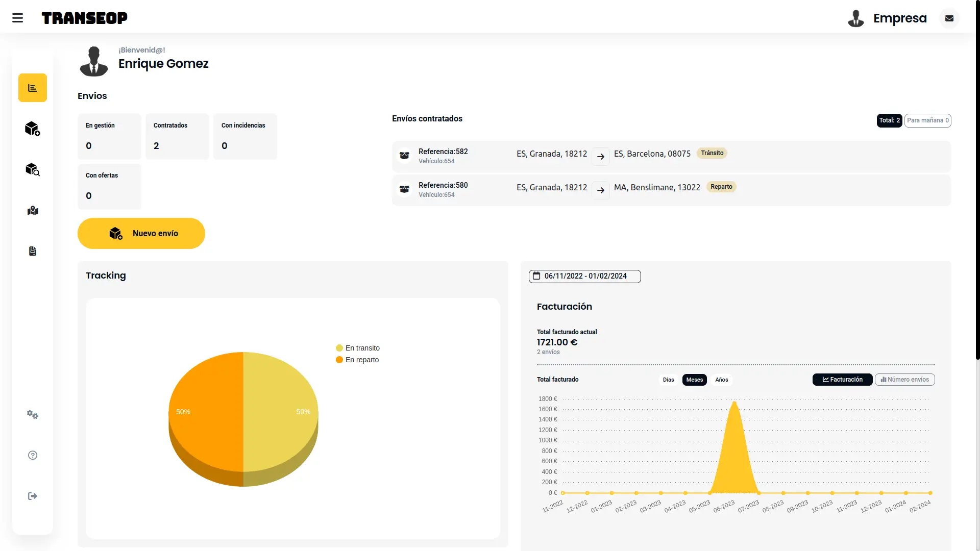The width and height of the screenshot is (980, 551).
Task: Open the date range picker 06/11/2022 - 01/02/2024
Action: point(584,276)
